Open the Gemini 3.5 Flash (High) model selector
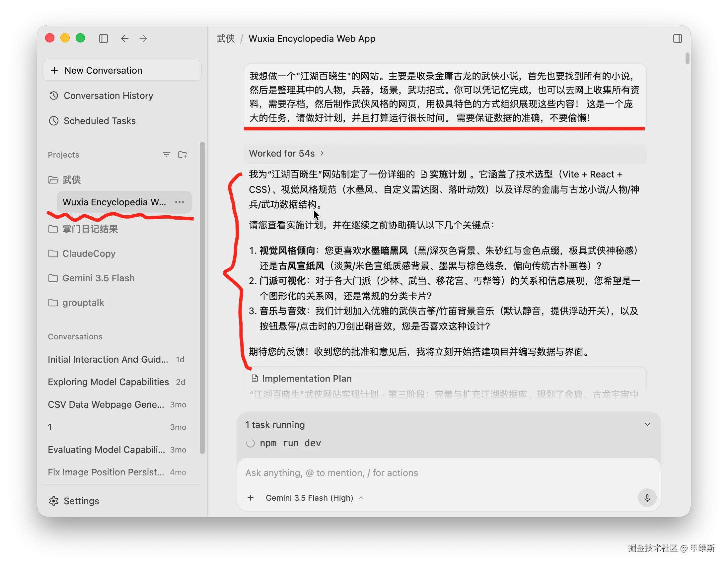The image size is (728, 566). click(314, 498)
